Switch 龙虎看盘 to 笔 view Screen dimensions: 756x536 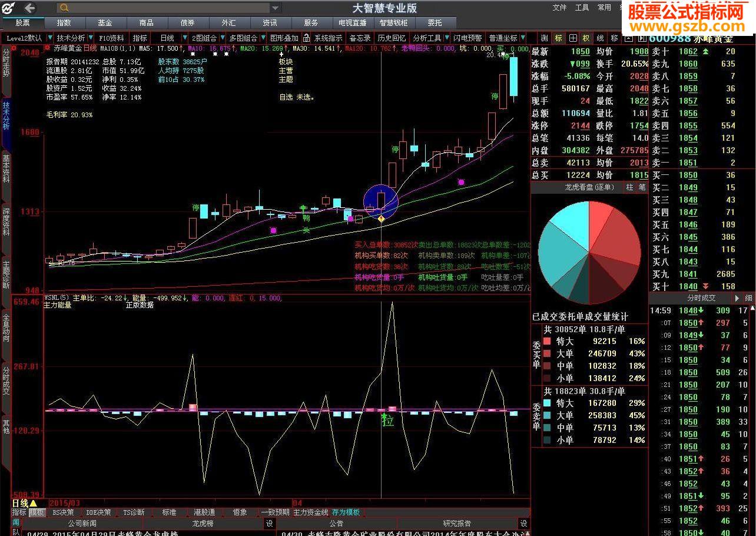point(642,187)
